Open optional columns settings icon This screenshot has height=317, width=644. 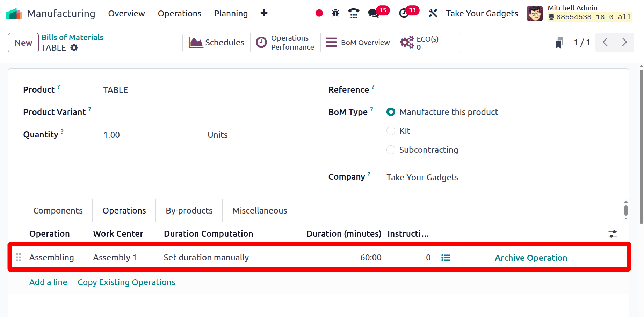coord(613,234)
